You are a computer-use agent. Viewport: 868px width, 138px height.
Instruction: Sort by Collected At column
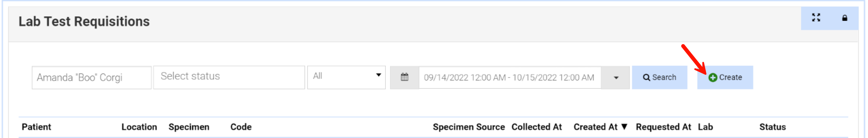536,127
